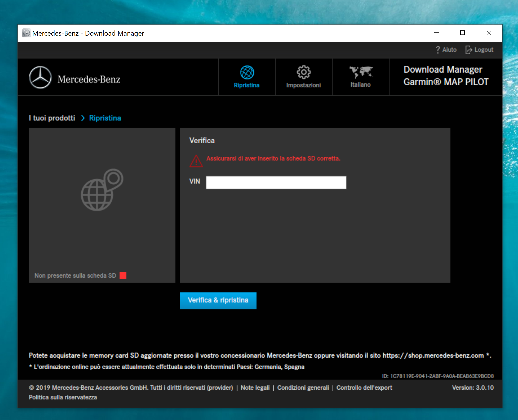Open Impostazioni gear icon
The height and width of the screenshot is (420, 518).
[x=303, y=72]
